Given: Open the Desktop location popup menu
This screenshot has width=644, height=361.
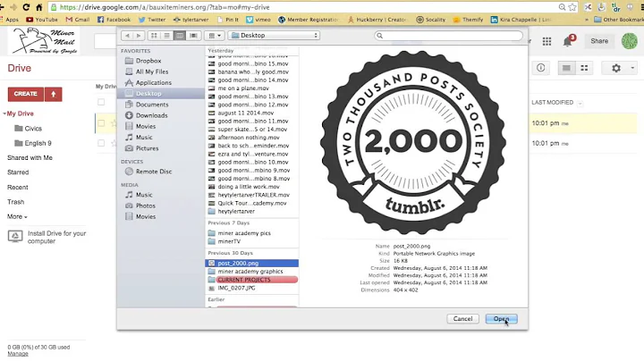Looking at the screenshot, I should coord(274,36).
